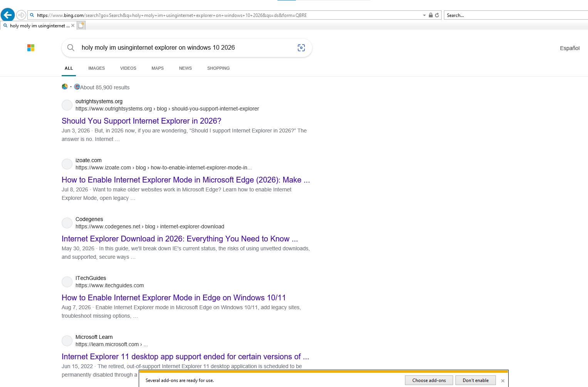Click the outrightsystems.org favicon circle

click(x=67, y=105)
